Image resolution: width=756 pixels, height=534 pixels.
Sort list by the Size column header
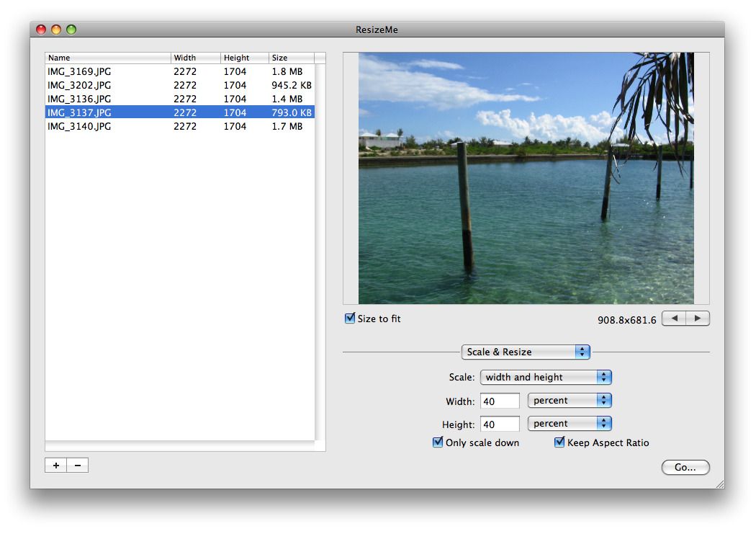click(291, 58)
